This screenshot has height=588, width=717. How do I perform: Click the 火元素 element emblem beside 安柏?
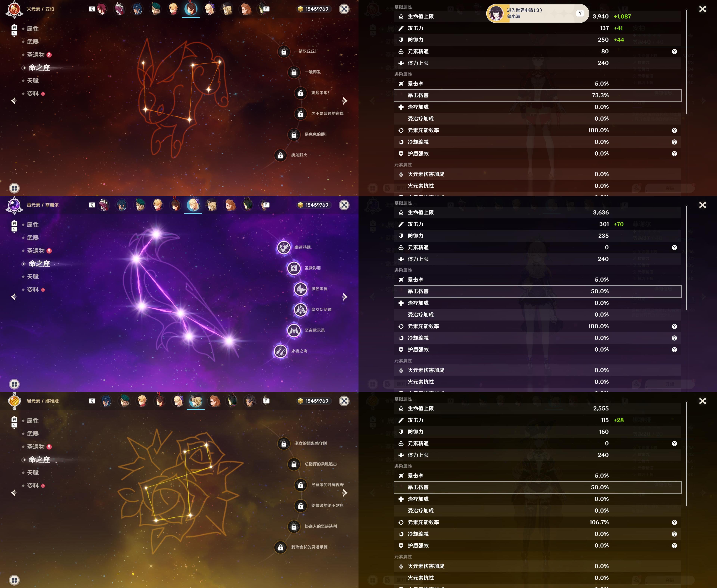(x=14, y=9)
